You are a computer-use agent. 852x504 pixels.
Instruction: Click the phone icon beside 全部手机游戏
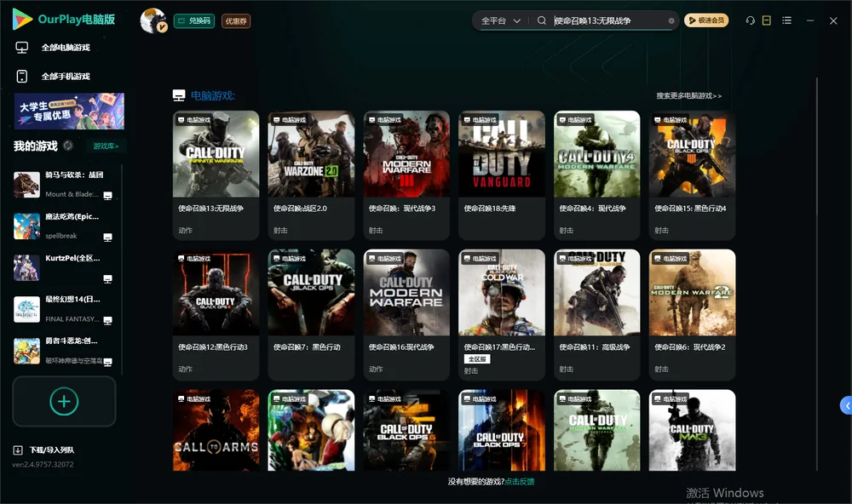point(22,76)
